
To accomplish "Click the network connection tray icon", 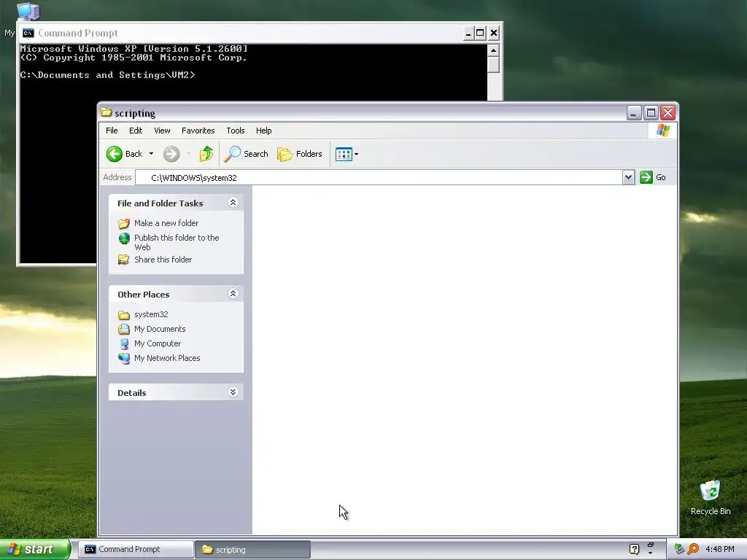I will coord(679,549).
